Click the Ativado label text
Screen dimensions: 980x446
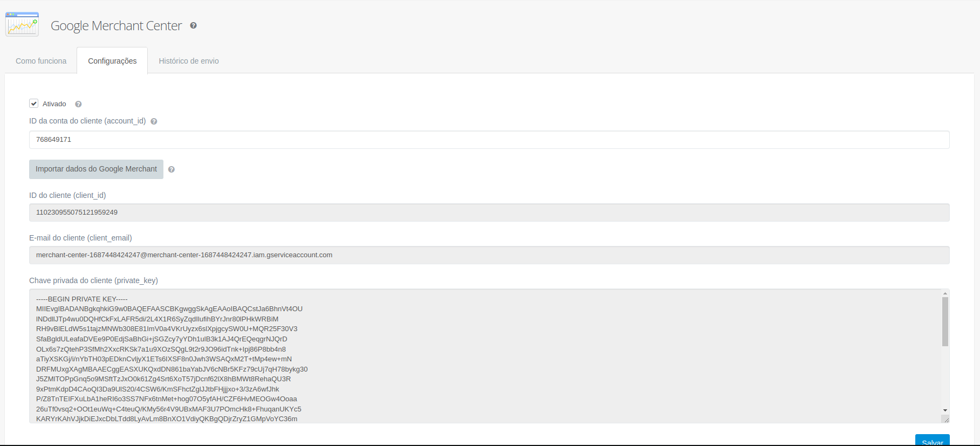point(54,104)
